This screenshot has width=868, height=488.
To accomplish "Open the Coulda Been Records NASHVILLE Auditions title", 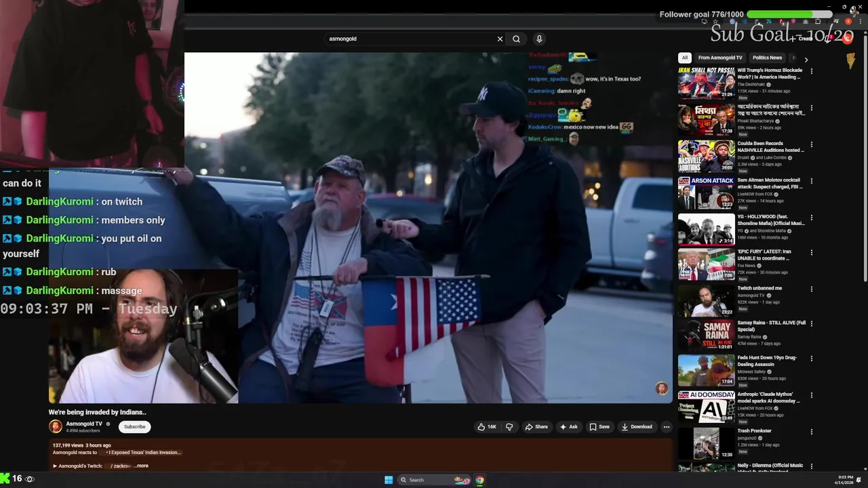I will pyautogui.click(x=771, y=146).
